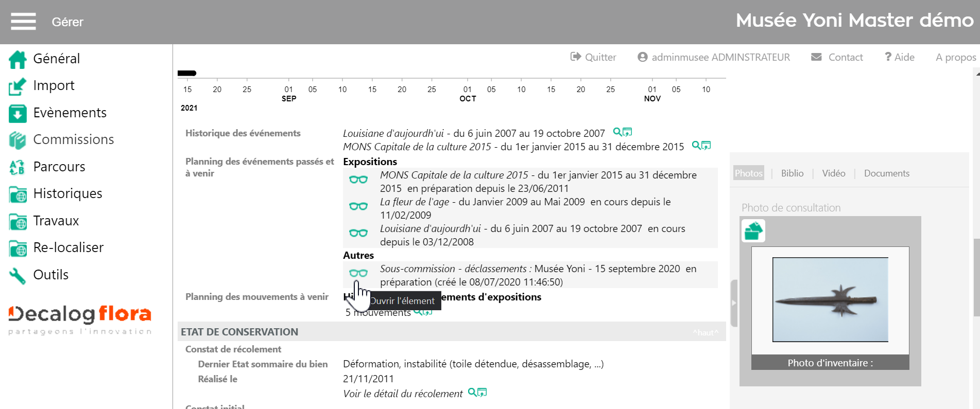This screenshot has width=980, height=409.
Task: Click the Général home icon
Action: [x=18, y=59]
